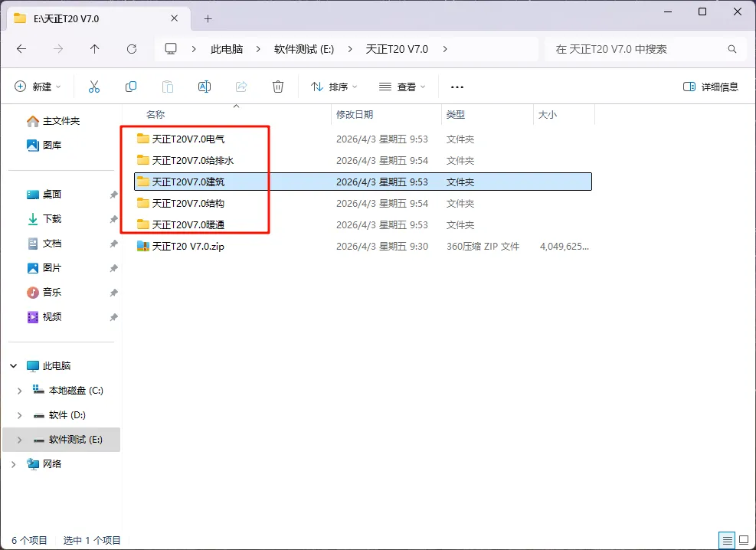This screenshot has width=756, height=550.
Task: Go back with the left arrow
Action: pyautogui.click(x=21, y=49)
